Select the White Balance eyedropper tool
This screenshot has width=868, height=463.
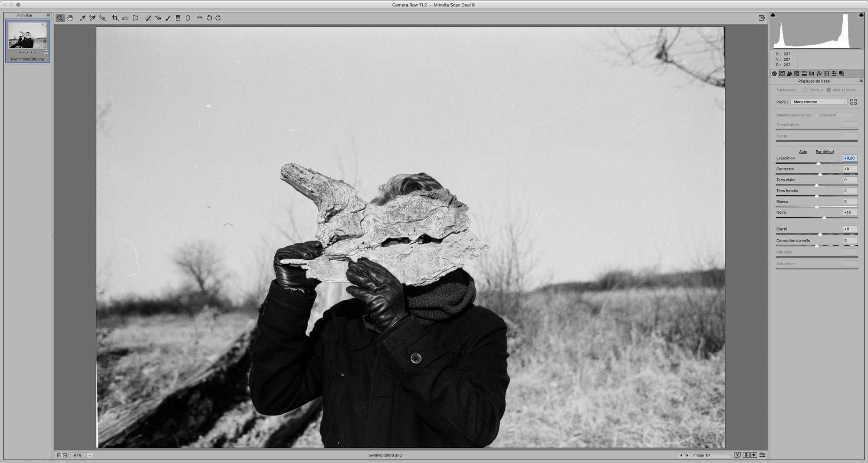[x=82, y=18]
